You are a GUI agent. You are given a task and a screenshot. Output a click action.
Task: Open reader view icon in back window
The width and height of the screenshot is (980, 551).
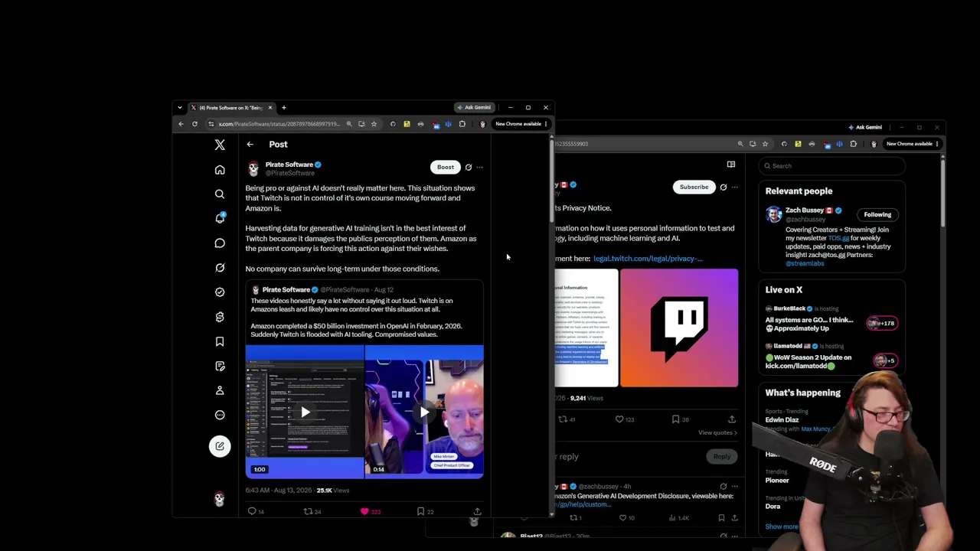[731, 165]
